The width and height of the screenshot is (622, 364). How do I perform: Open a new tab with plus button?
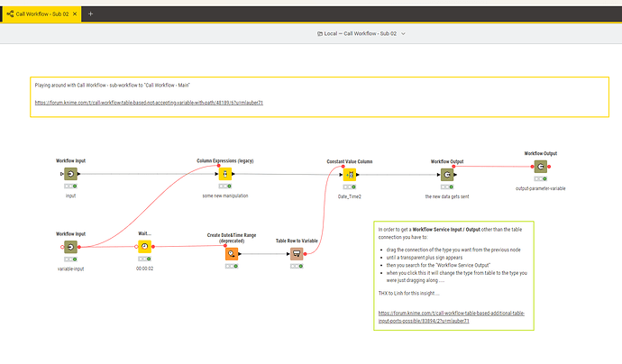[90, 14]
